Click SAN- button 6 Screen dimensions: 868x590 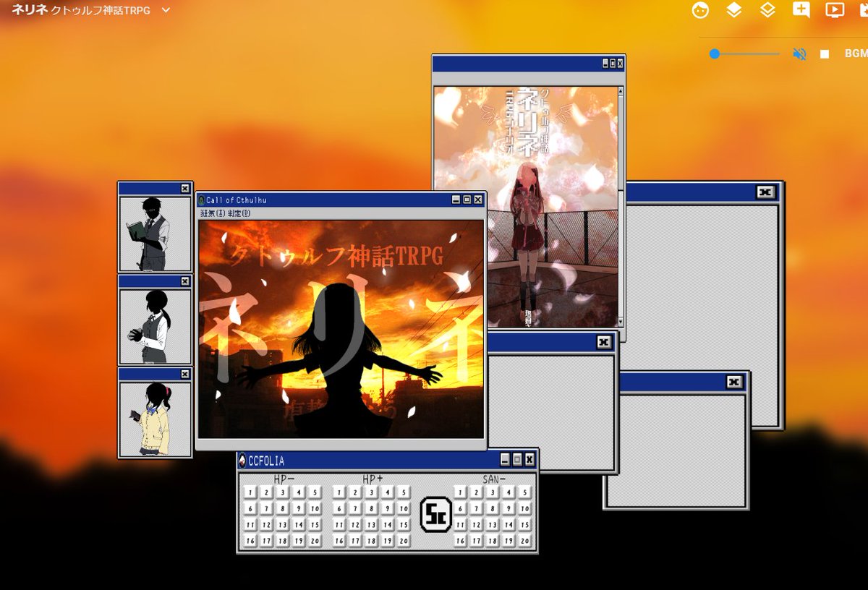point(461,508)
